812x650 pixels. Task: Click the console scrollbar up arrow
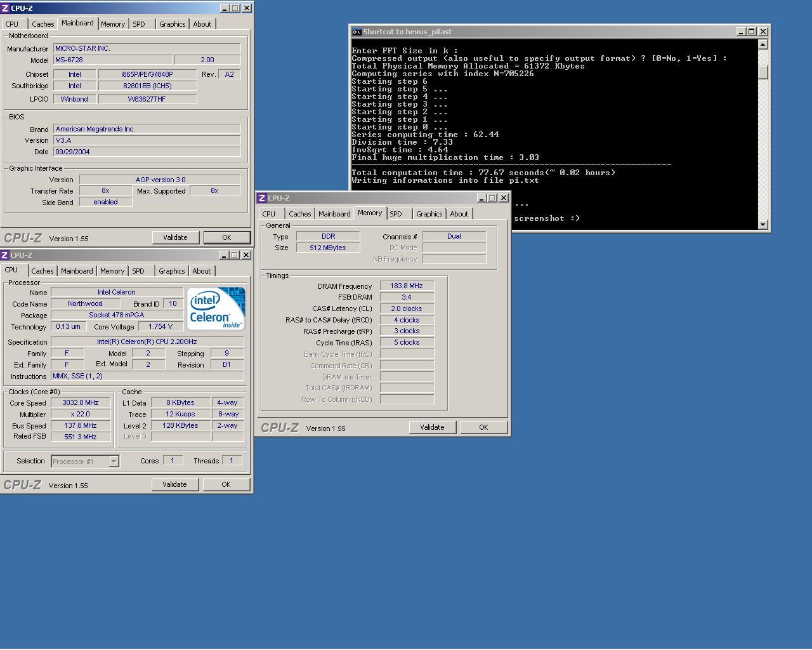pos(763,44)
